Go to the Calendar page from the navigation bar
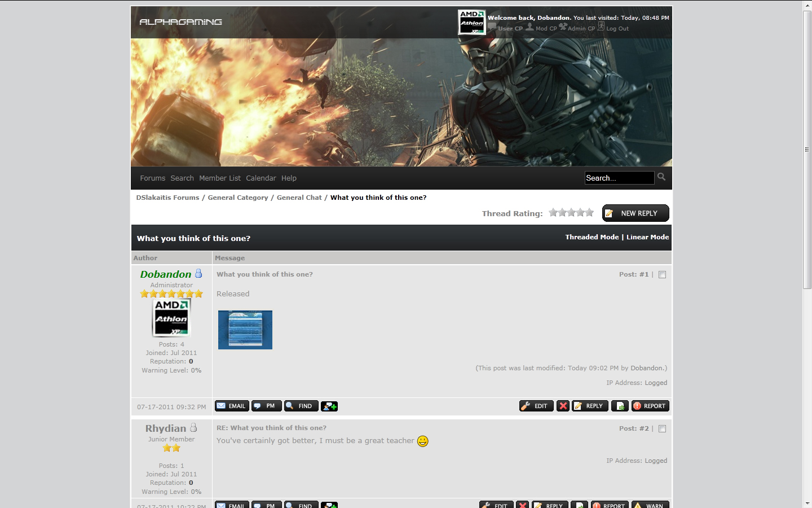This screenshot has width=812, height=508. [261, 178]
